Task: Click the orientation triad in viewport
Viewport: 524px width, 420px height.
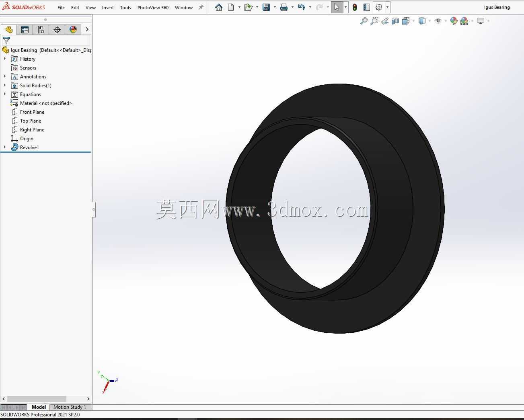Action: [x=108, y=382]
